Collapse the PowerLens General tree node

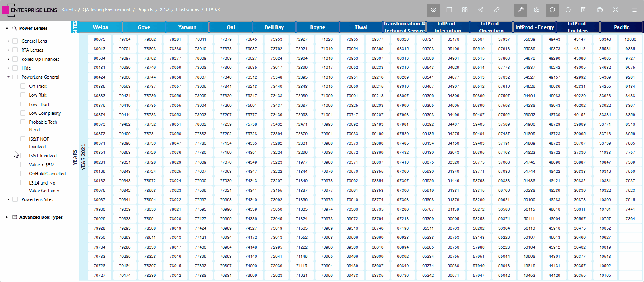pos(8,77)
